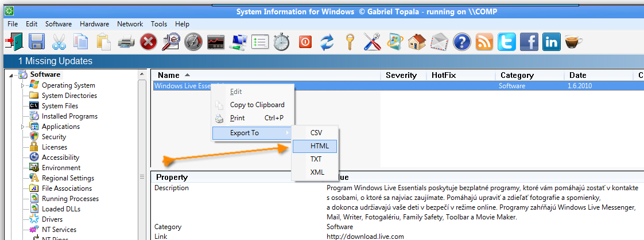Choose Print in the context menu

pos(252,118)
